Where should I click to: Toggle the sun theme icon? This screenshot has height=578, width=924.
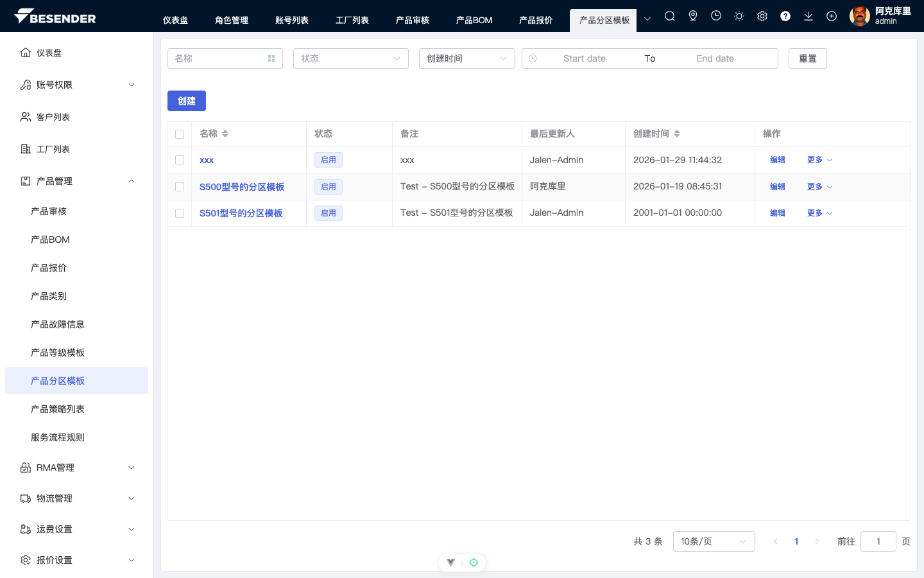pyautogui.click(x=739, y=16)
